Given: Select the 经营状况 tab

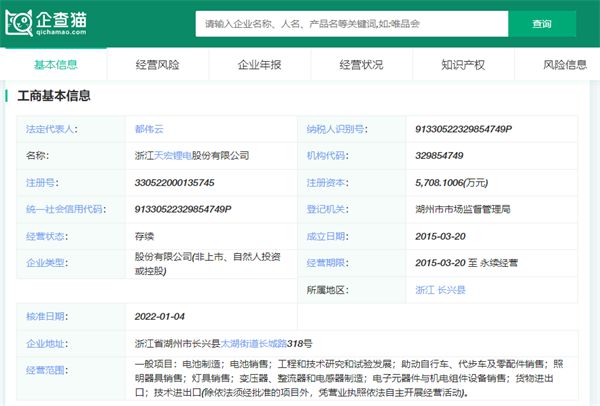Looking at the screenshot, I should (361, 65).
